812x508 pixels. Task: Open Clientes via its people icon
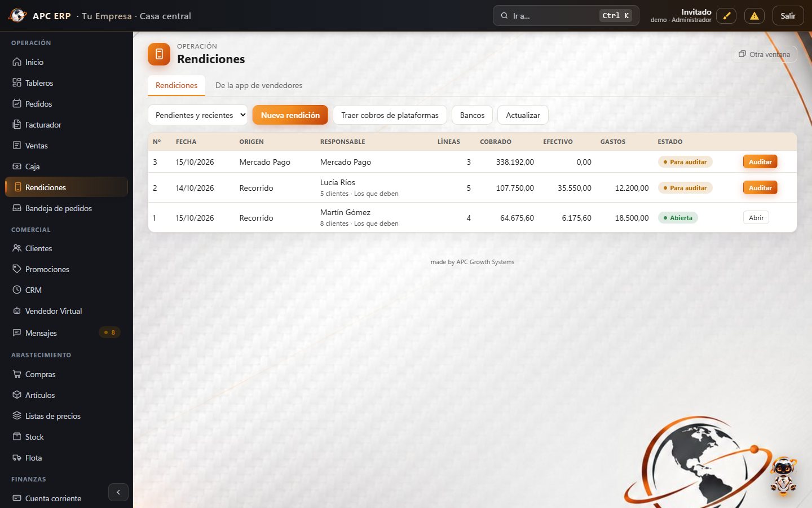point(17,248)
